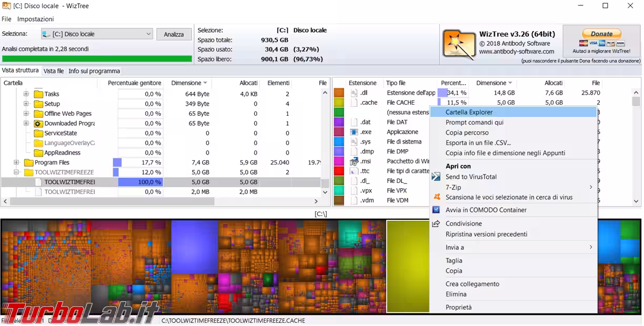Click the large yellow treemap block
Image resolution: width=644 pixels, height=326 pixels.
tap(408, 266)
